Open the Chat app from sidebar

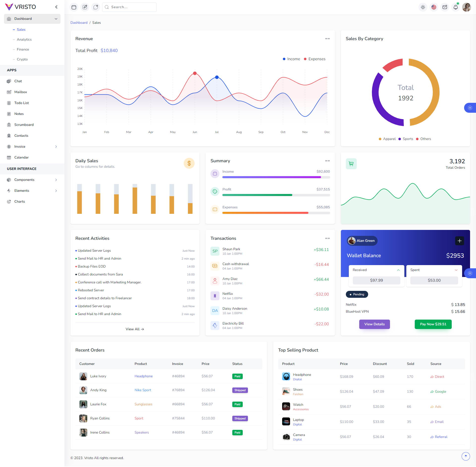[x=18, y=81]
